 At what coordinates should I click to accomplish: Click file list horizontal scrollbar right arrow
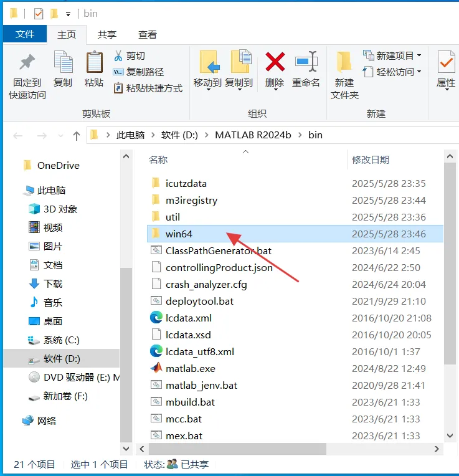(x=437, y=449)
